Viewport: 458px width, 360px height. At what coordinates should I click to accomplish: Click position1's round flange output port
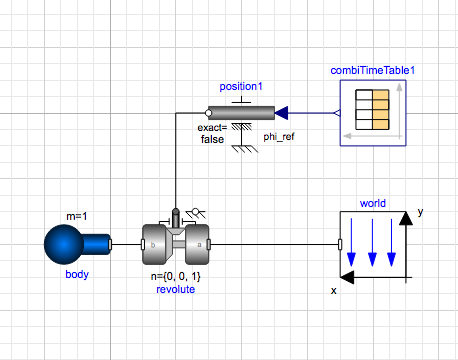208,113
